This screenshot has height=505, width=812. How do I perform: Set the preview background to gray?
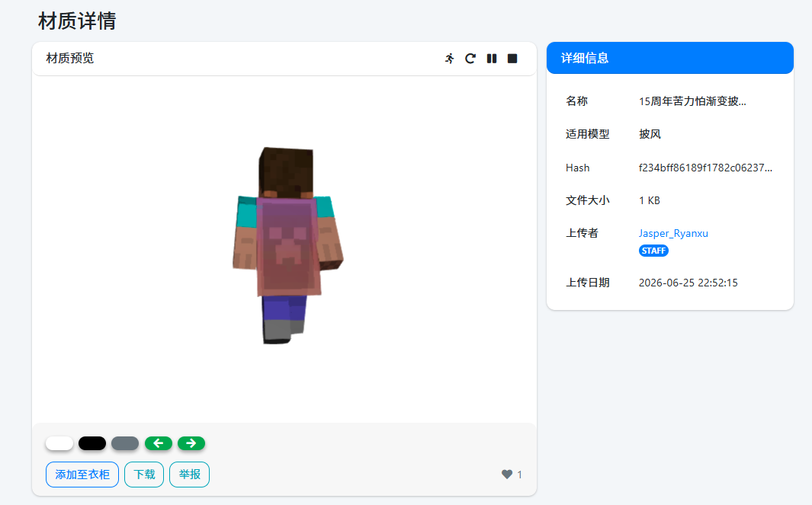tap(125, 443)
